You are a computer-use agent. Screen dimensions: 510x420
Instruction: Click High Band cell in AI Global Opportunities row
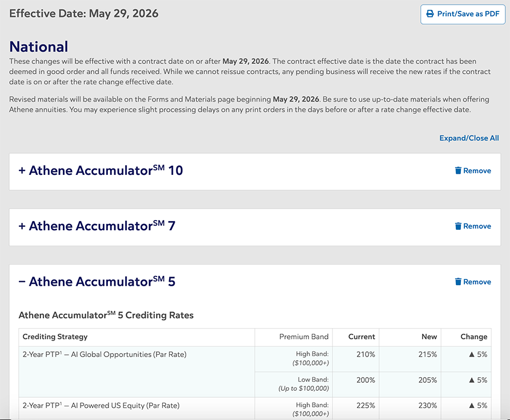(x=294, y=359)
